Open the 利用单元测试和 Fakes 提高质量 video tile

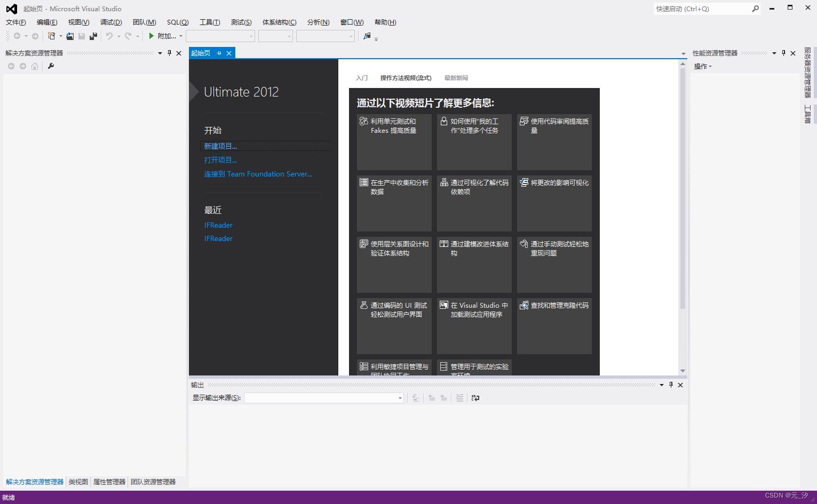pos(394,142)
